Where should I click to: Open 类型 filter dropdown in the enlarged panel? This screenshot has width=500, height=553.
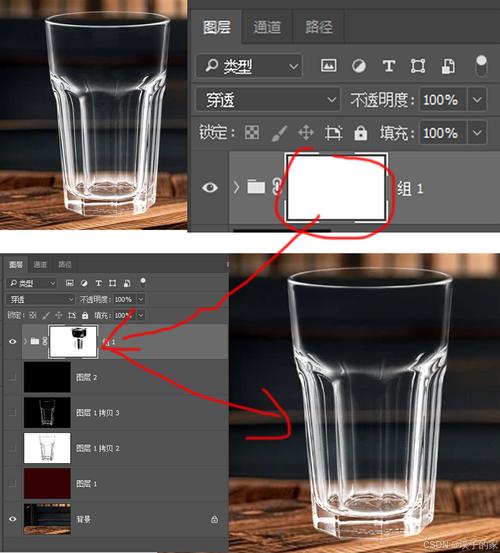(249, 66)
